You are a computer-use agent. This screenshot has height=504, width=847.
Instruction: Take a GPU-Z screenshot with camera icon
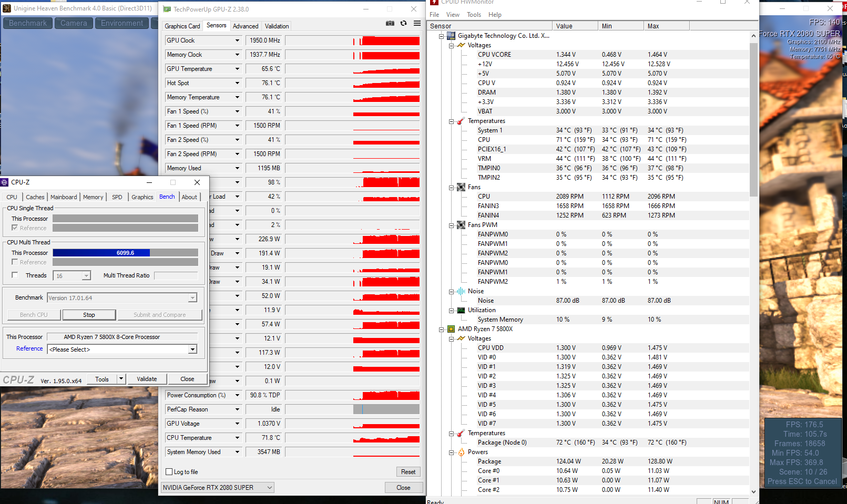point(390,23)
